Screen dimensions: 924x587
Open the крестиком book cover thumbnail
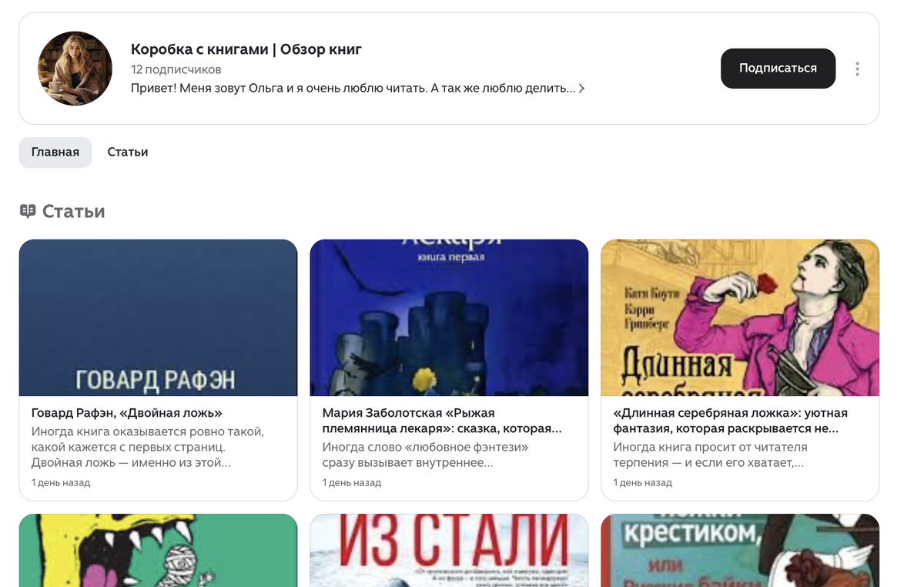tap(740, 551)
